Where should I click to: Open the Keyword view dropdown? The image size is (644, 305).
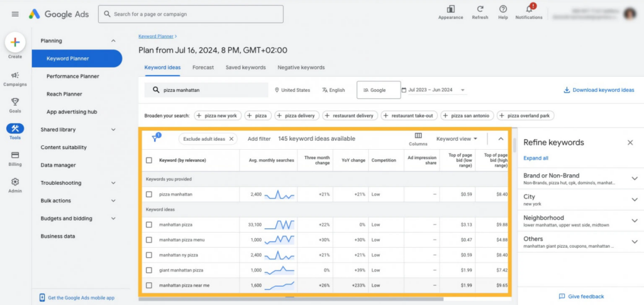[457, 138]
